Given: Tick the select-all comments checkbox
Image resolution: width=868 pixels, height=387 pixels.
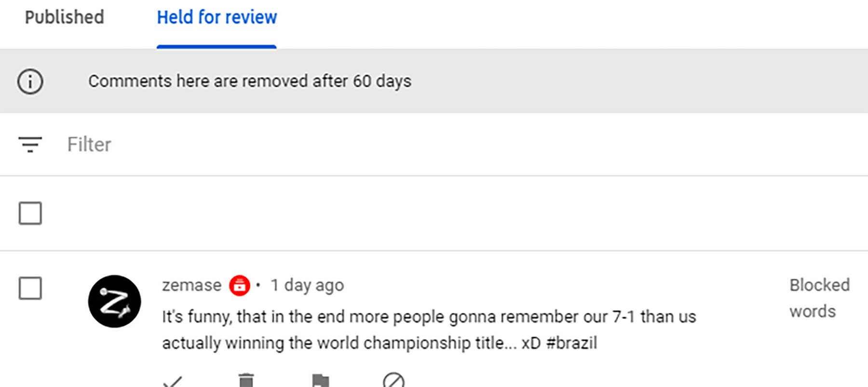Looking at the screenshot, I should click(x=30, y=213).
